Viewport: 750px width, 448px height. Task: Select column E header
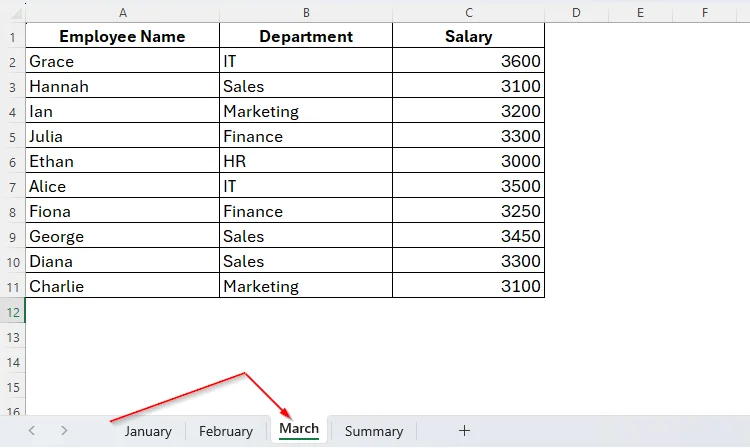(640, 13)
